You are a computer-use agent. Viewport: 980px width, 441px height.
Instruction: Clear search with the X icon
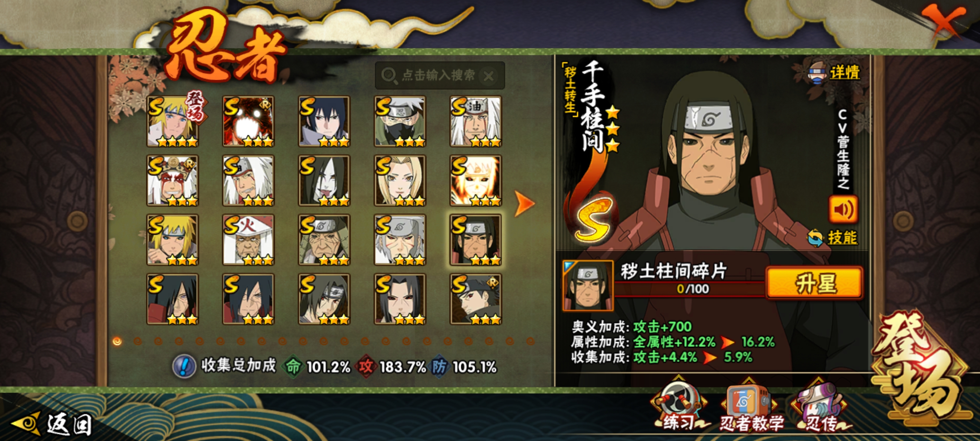489,76
